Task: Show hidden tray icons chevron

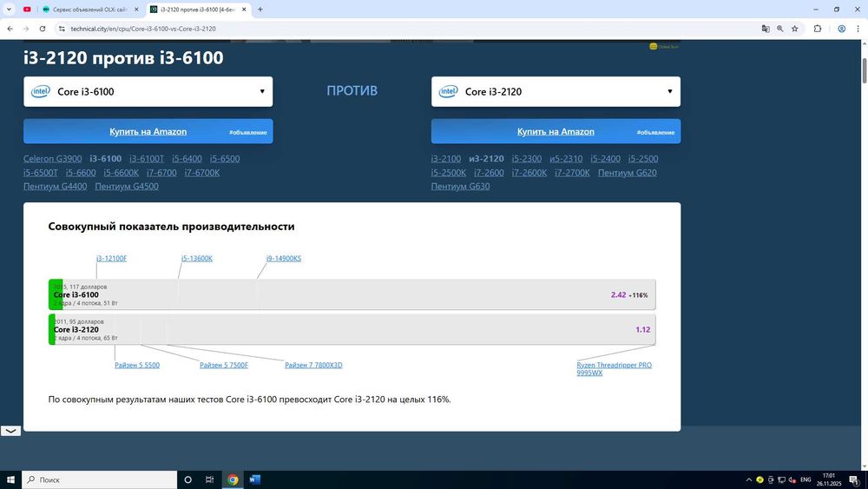Action: click(749, 480)
